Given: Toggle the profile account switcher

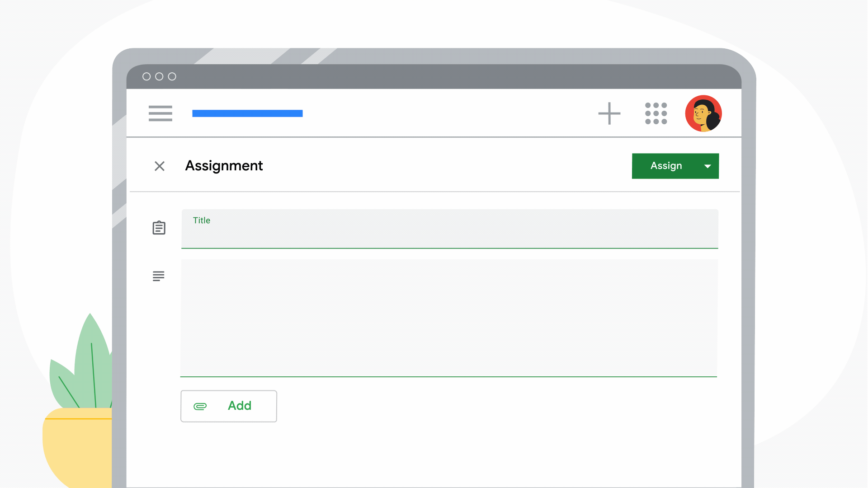Looking at the screenshot, I should pos(703,113).
